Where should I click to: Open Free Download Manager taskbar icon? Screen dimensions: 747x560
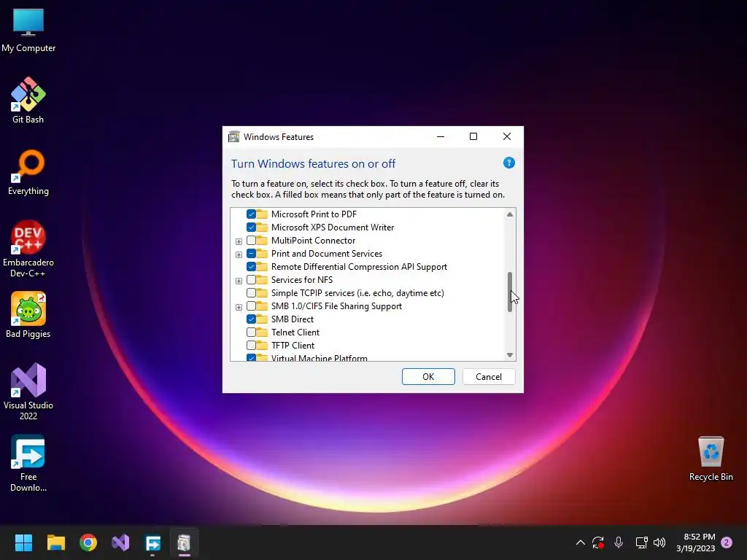click(153, 542)
